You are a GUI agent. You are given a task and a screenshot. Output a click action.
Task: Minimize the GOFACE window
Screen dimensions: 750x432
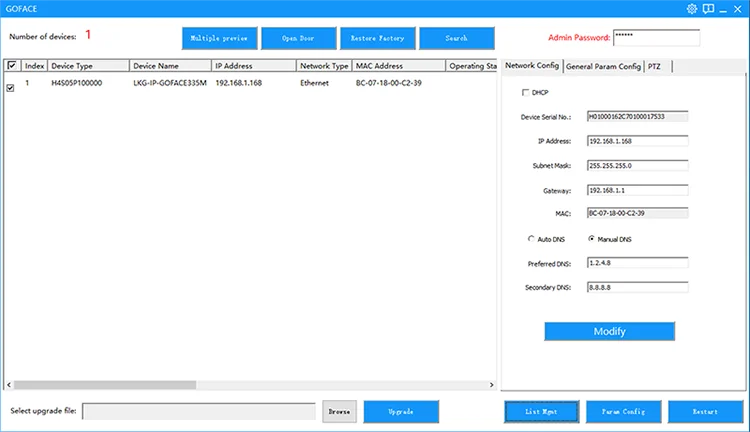[722, 9]
